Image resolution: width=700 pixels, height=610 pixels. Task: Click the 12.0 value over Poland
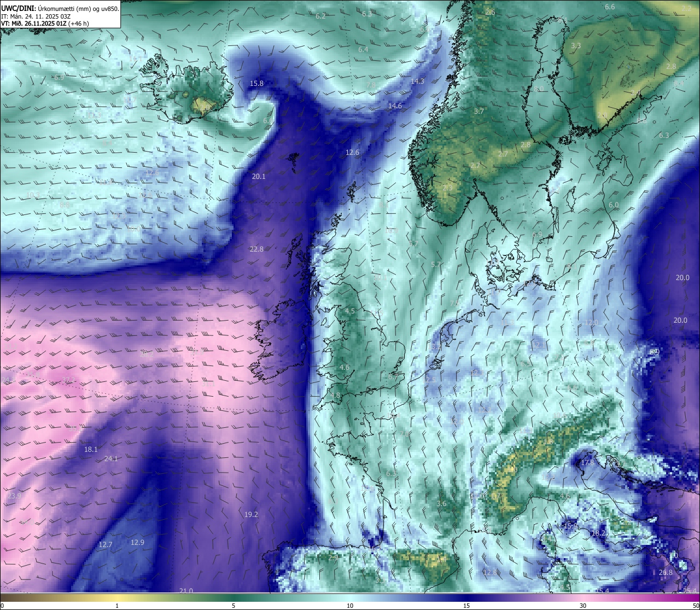coord(591,322)
